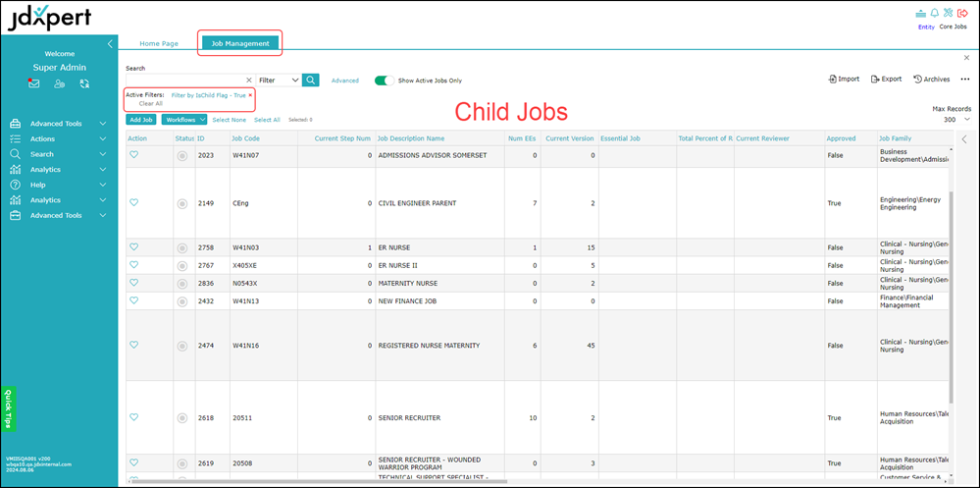Run search with the magnifier button
Screen dimensions: 980x488
311,81
